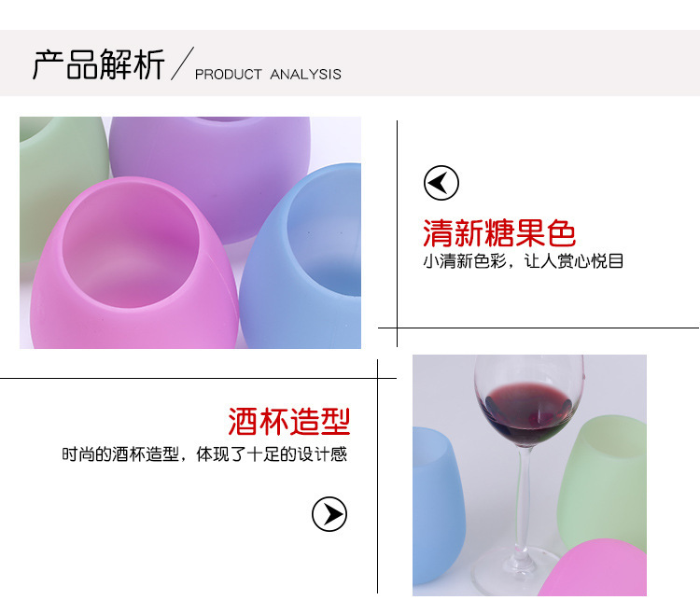Click the diagonal slash divider in header

182,63
